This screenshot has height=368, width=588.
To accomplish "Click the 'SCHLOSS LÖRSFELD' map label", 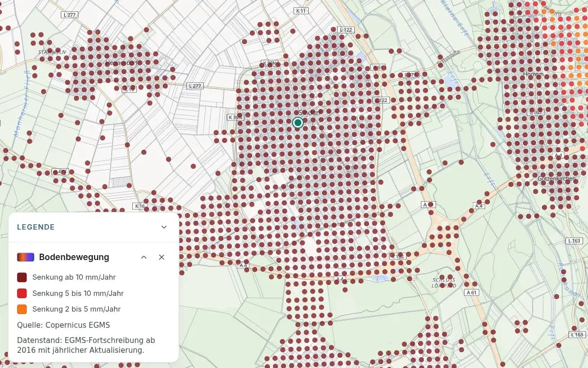I will coord(443,283).
